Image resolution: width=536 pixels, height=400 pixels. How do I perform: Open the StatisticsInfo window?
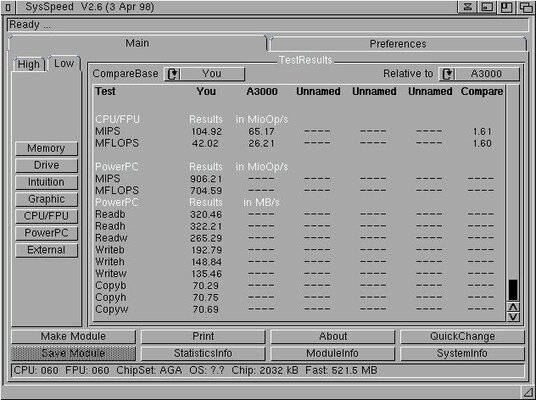tap(203, 354)
